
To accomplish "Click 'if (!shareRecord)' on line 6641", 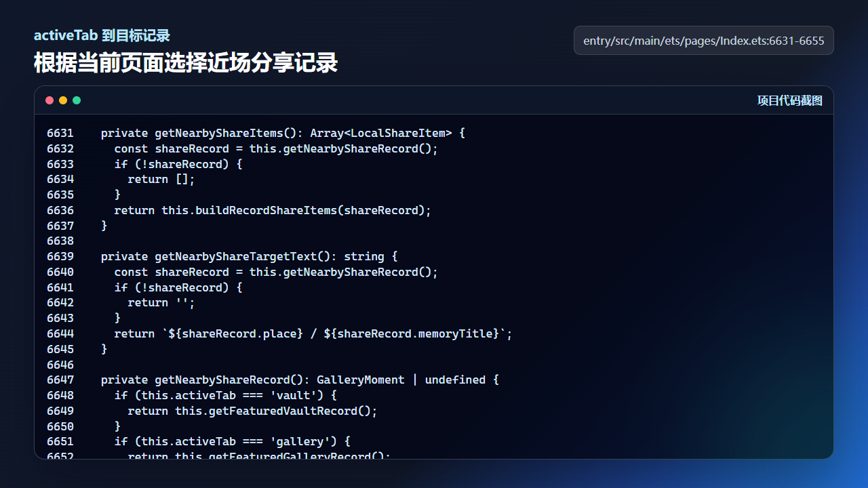I will coord(178,287).
